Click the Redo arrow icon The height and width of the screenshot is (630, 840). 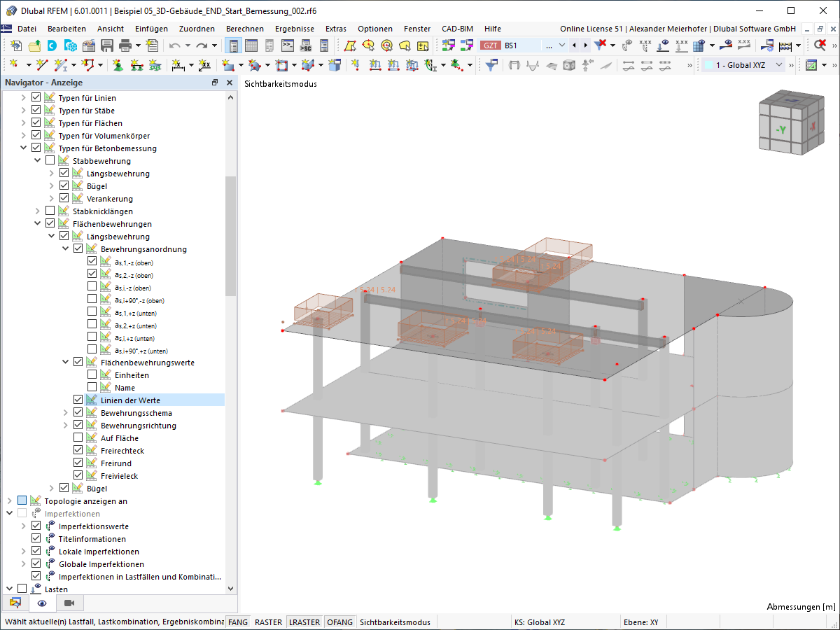[x=202, y=46]
